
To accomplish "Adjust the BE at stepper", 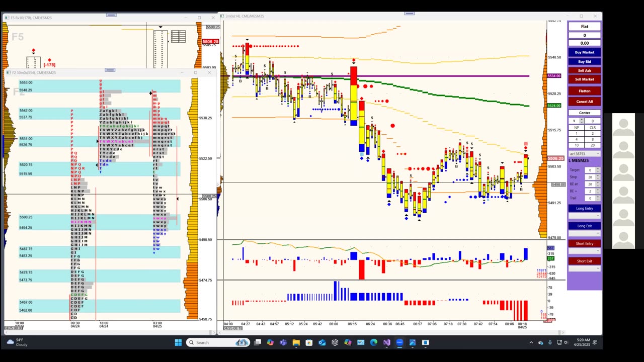I will click(x=598, y=184).
